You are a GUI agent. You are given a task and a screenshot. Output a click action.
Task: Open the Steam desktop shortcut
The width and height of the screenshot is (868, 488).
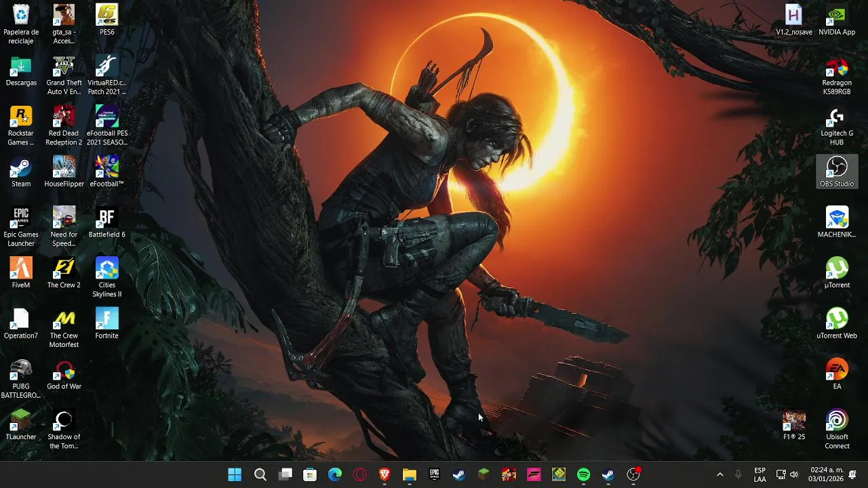click(x=21, y=172)
